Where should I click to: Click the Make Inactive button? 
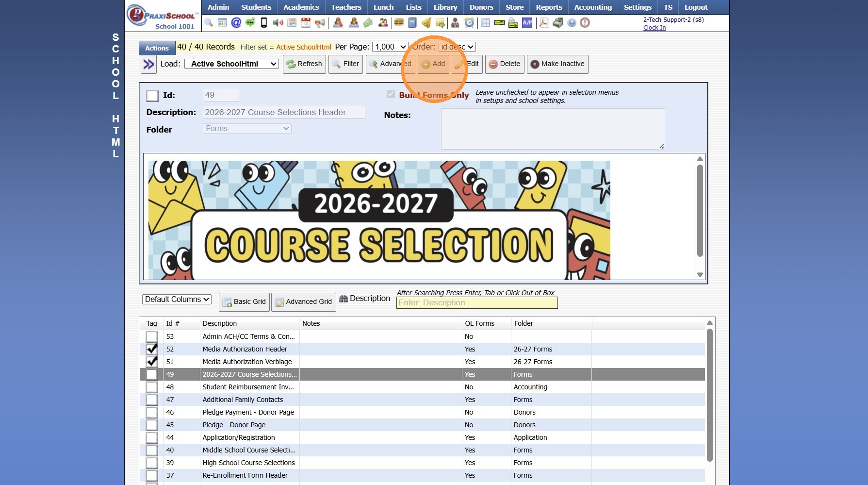(557, 64)
